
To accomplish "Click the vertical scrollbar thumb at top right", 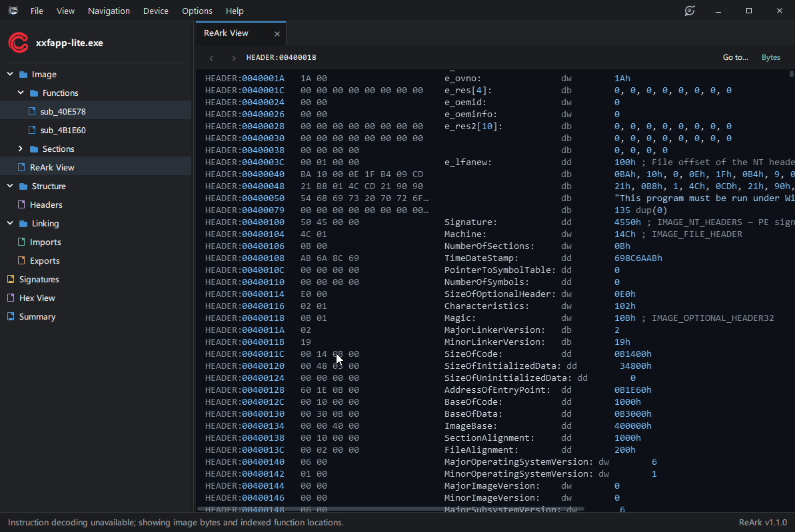I will point(792,74).
